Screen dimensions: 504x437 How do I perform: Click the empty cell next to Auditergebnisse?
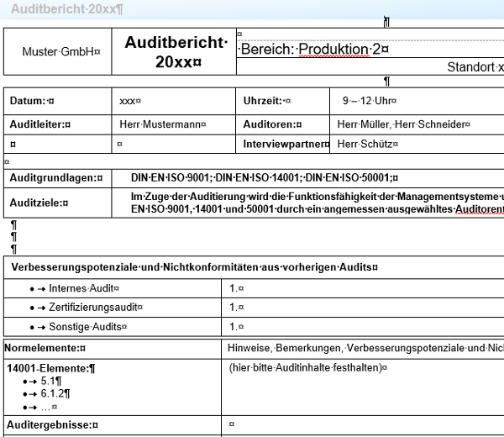click(x=361, y=425)
